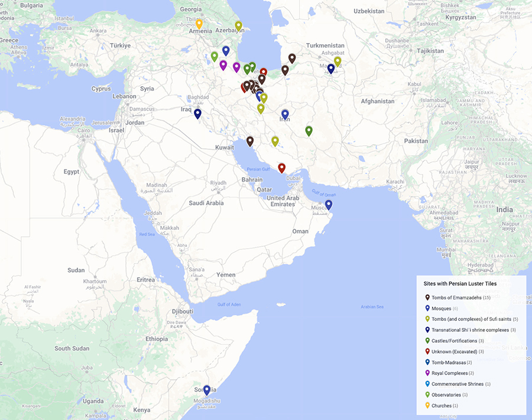Select the dark blue pin near Baghdad
The height and width of the screenshot is (420, 532).
tap(197, 113)
